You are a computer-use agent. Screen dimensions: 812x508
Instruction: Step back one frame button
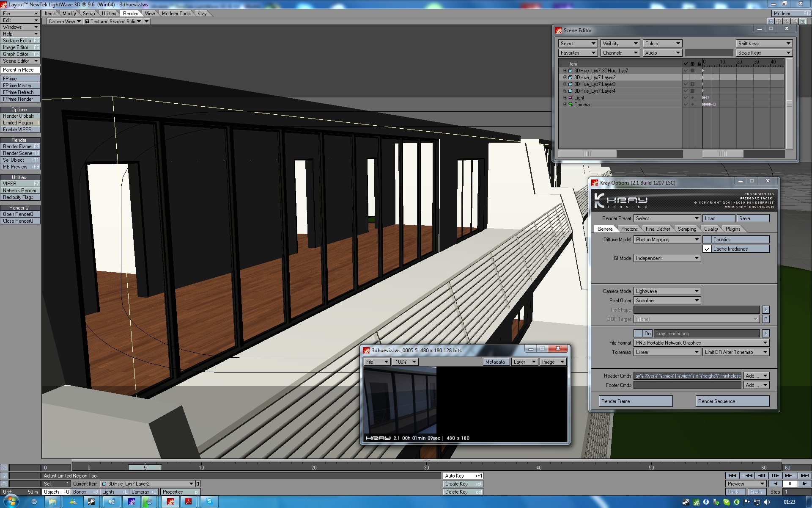tap(761, 475)
